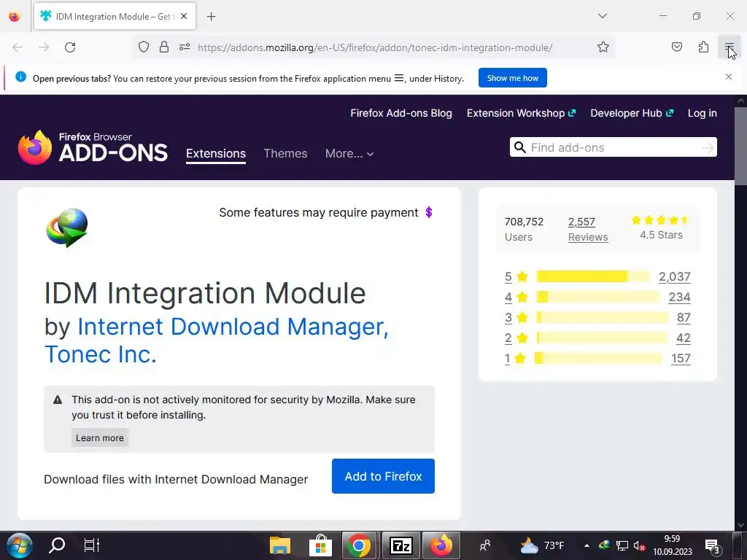Open Google Chrome from the taskbar
747x560 pixels.
tap(359, 545)
